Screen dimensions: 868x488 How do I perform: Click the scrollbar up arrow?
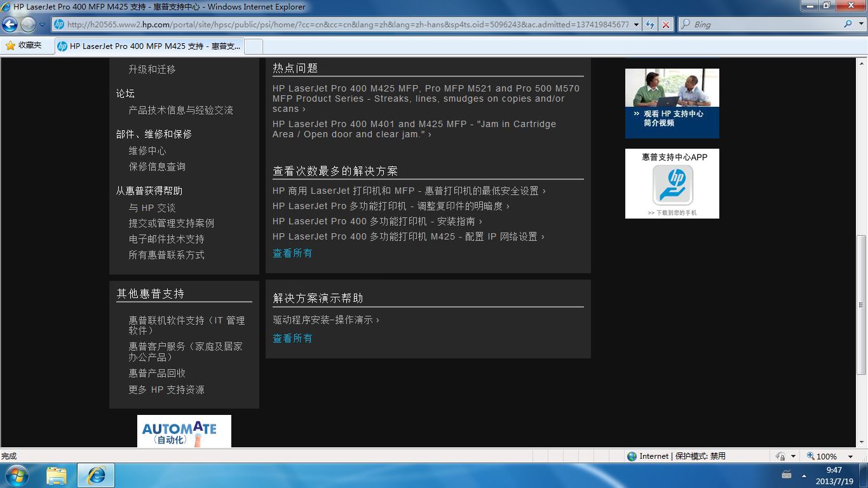[x=862, y=63]
